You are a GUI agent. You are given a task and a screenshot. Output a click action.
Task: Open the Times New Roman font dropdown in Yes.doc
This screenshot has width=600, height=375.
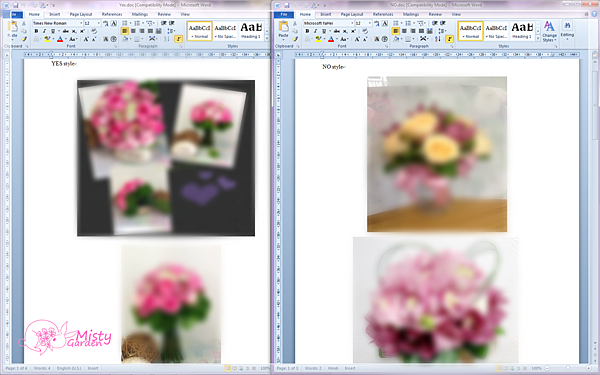pyautogui.click(x=81, y=23)
